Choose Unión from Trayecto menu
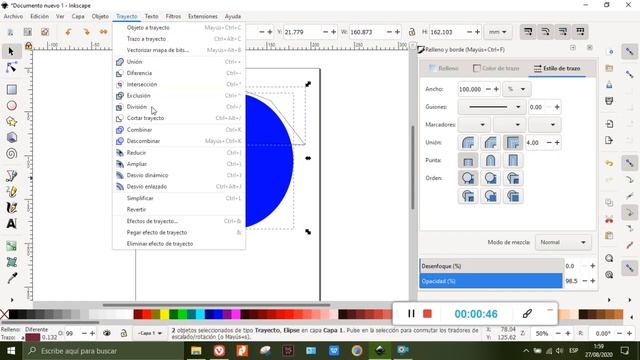Image resolution: width=640 pixels, height=360 pixels. [x=179, y=62]
